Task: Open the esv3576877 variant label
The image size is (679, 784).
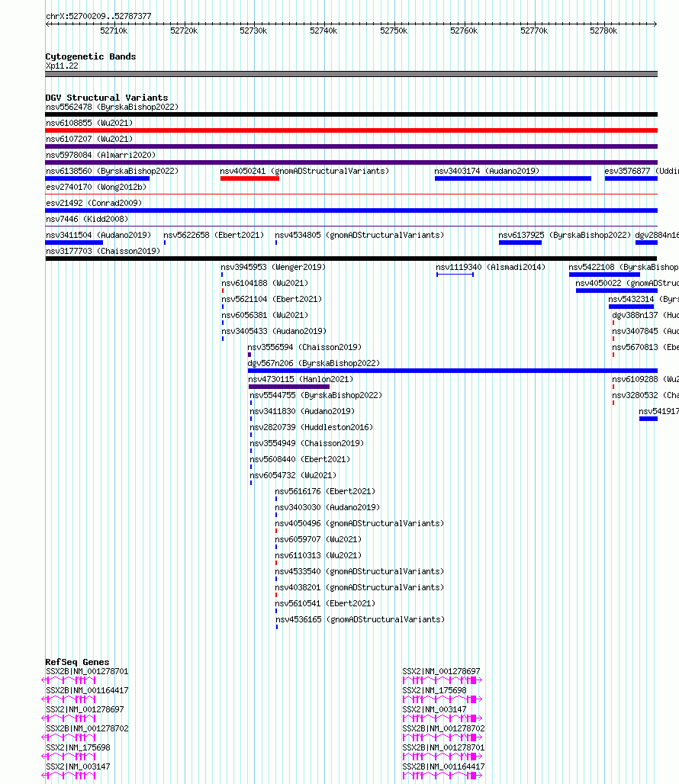Action: point(642,171)
